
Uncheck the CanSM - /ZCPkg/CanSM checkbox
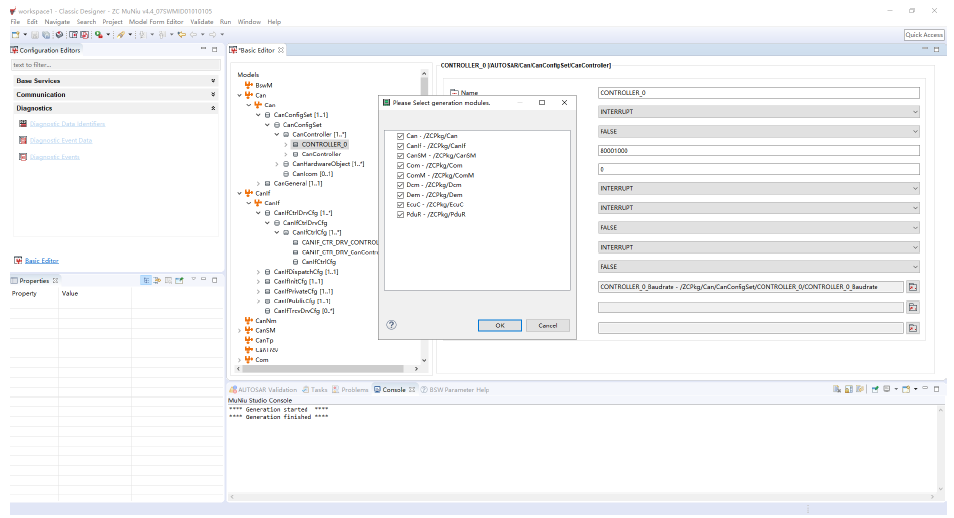pos(400,156)
